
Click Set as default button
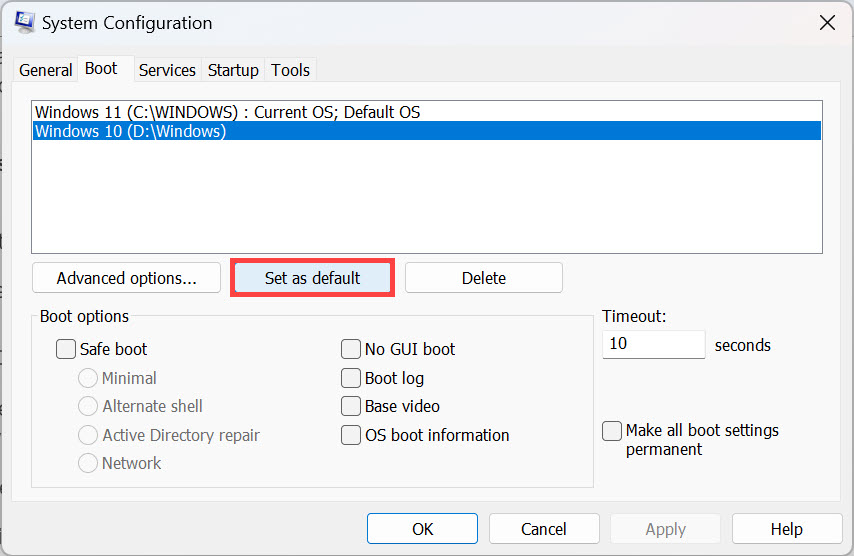point(312,278)
